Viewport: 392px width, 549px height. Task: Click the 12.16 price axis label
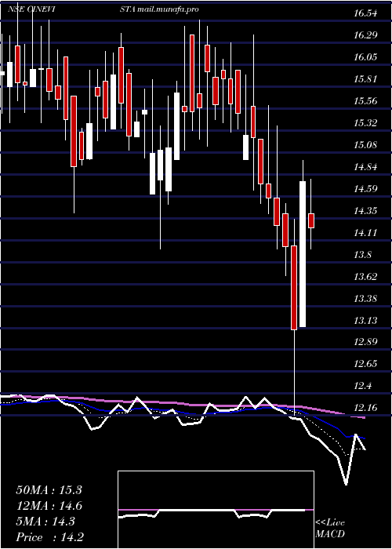point(365,408)
